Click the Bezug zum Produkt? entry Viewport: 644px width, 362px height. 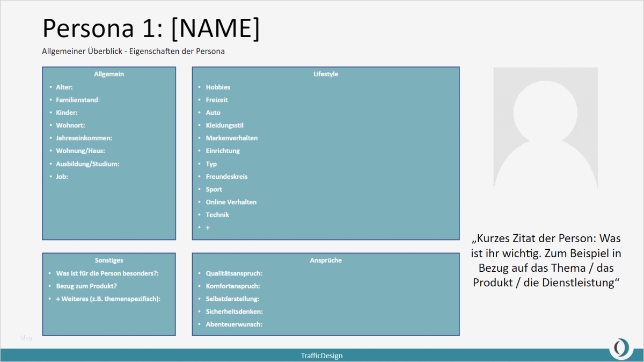tap(86, 286)
